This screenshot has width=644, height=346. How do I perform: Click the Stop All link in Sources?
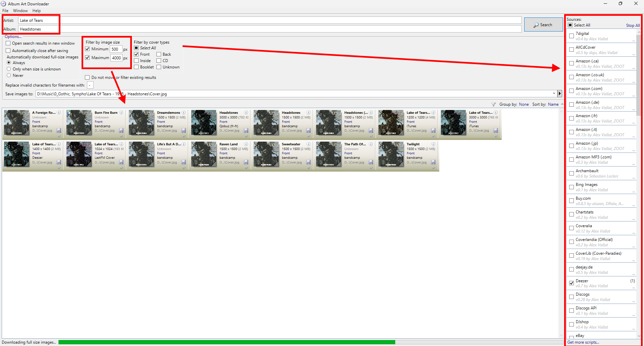click(x=633, y=26)
